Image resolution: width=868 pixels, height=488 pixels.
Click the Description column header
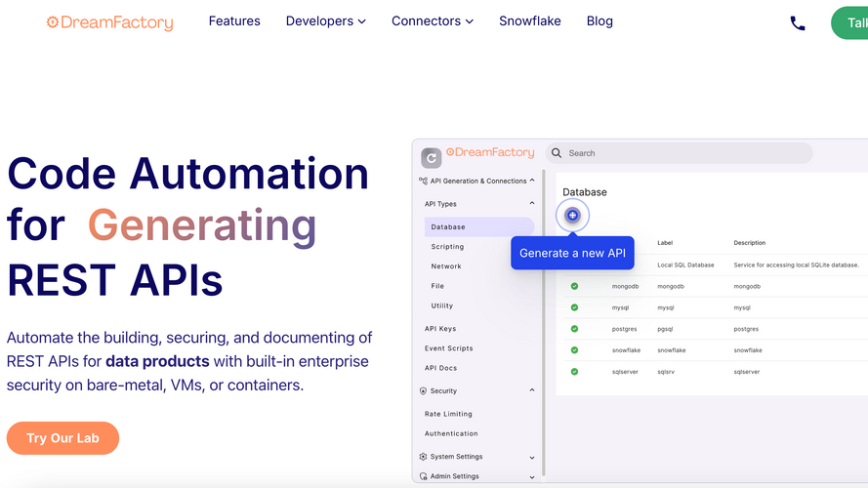pyautogui.click(x=750, y=243)
